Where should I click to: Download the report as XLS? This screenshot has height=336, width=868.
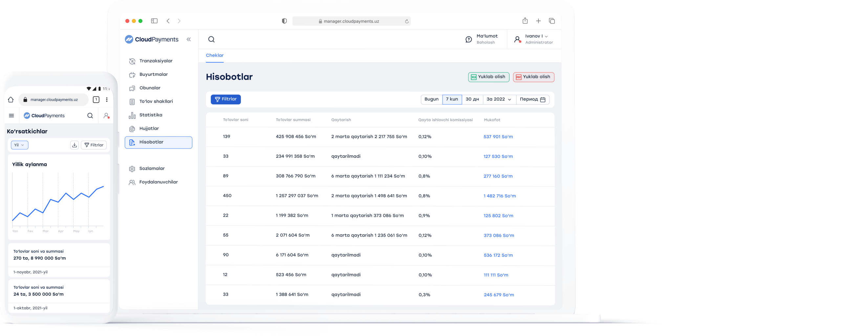click(x=488, y=77)
